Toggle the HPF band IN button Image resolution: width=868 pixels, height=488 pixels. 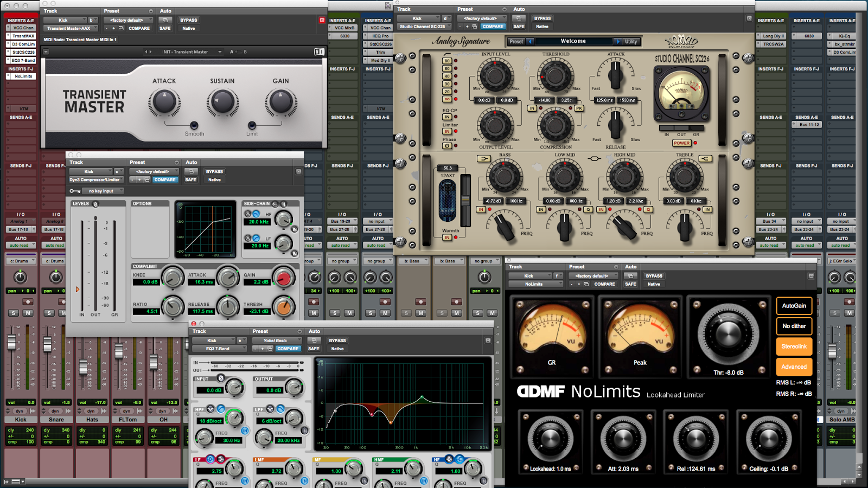[x=245, y=431]
